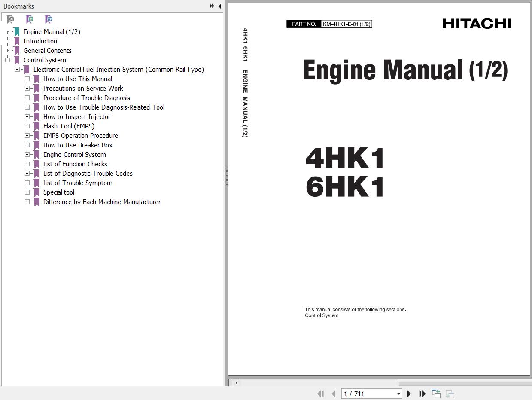Click the bookmark icon beside General Contents
532x400 pixels.
click(x=17, y=51)
